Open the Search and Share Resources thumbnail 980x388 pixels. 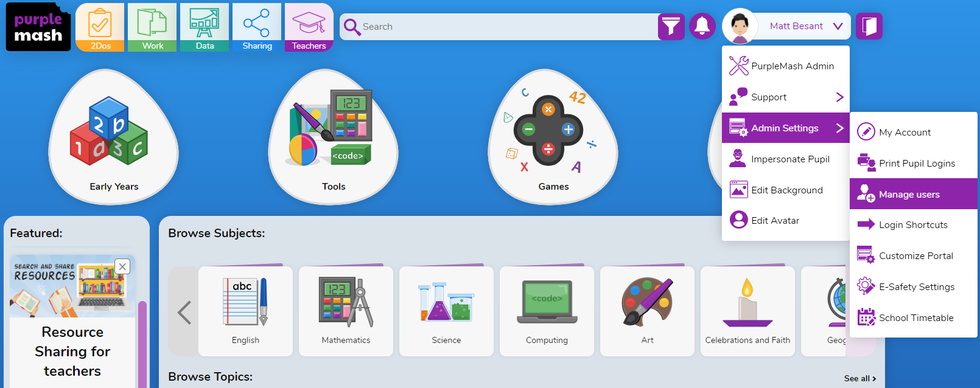pos(72,286)
